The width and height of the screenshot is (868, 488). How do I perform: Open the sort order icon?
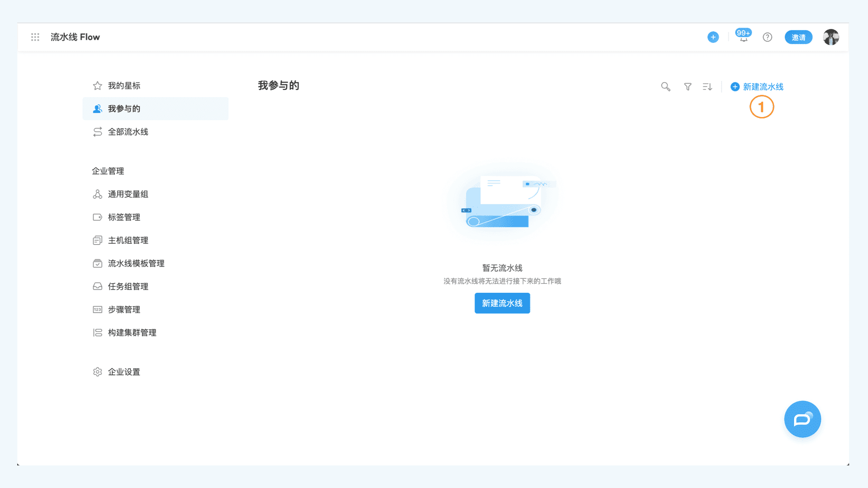(708, 86)
